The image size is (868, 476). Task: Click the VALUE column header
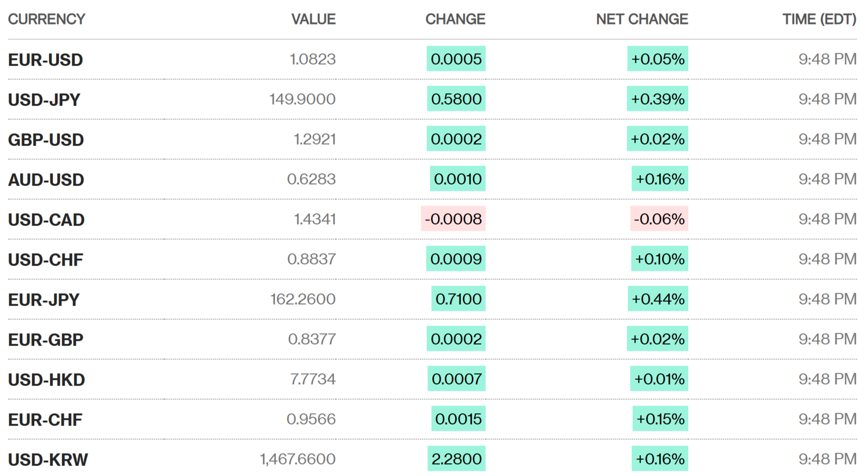pos(313,19)
